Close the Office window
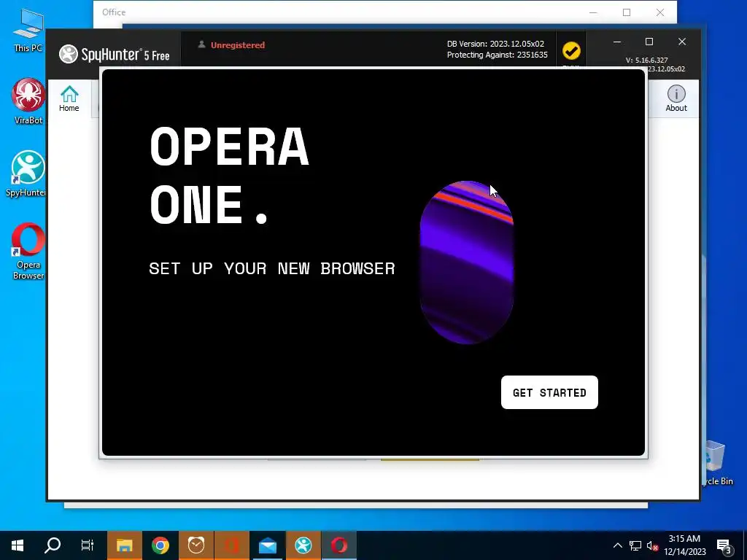The image size is (747, 560). point(659,12)
